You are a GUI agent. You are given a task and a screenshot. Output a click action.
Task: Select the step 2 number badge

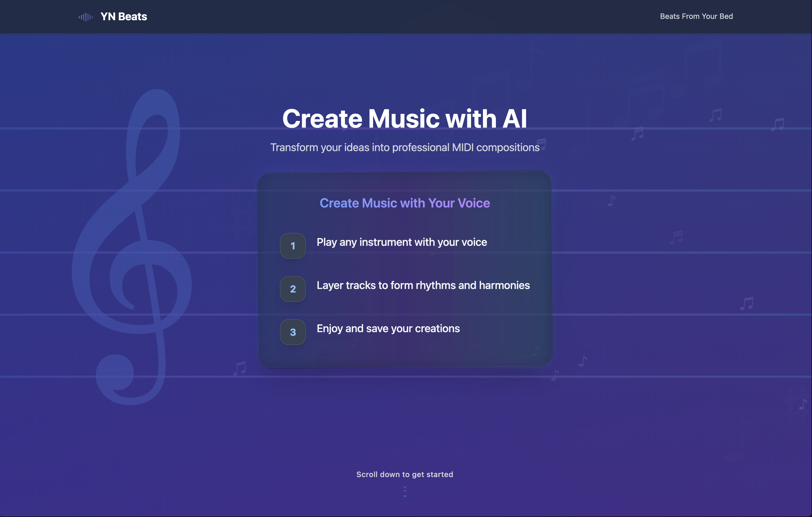point(293,289)
